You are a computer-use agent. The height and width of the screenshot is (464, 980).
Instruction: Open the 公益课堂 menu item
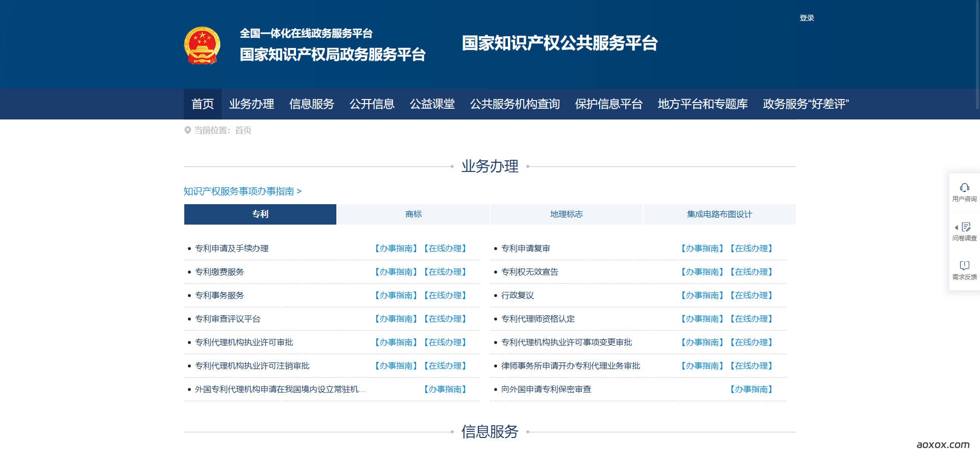click(432, 104)
